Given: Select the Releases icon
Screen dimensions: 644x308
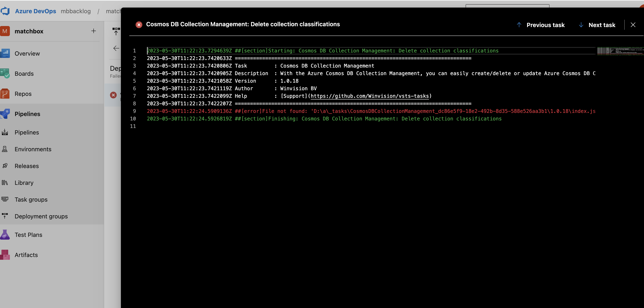Looking at the screenshot, I should coord(5,166).
